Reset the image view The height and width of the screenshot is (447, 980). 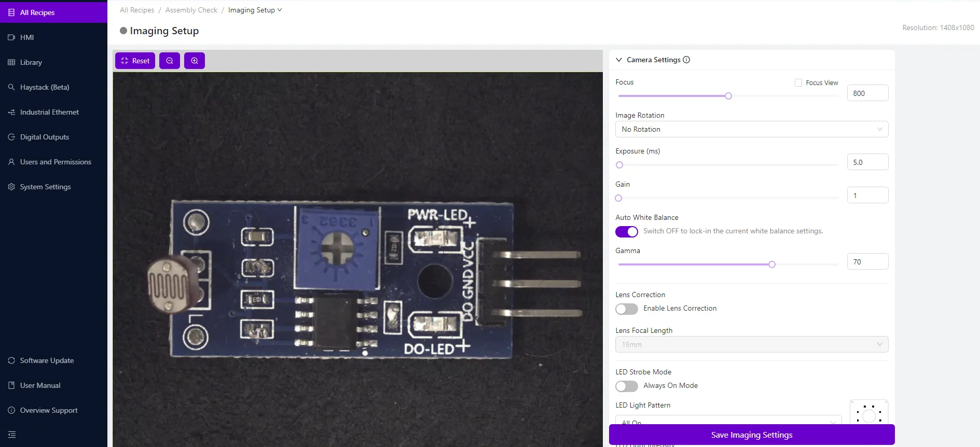coord(135,61)
